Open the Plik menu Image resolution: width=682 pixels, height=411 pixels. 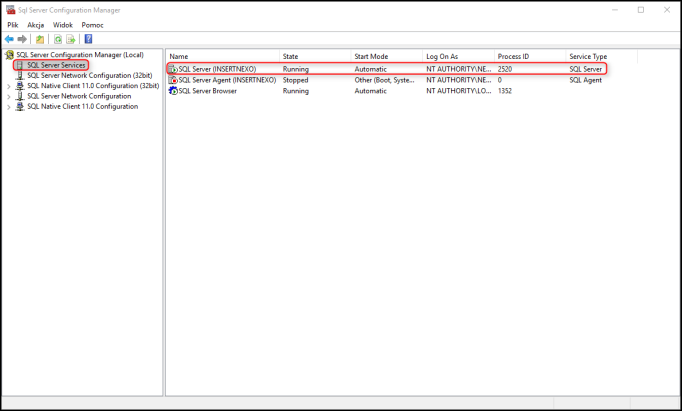pyautogui.click(x=13, y=25)
